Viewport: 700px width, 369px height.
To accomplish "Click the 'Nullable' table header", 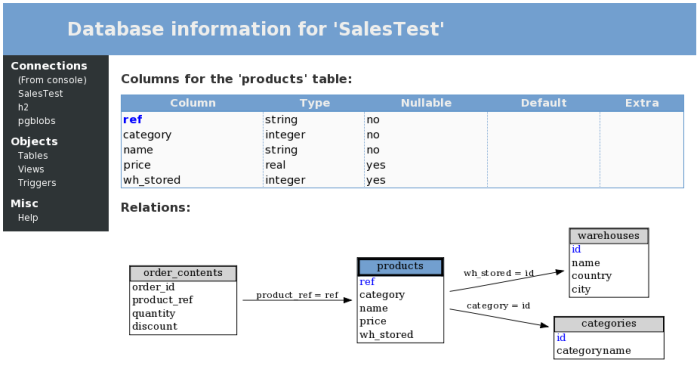I will click(426, 103).
